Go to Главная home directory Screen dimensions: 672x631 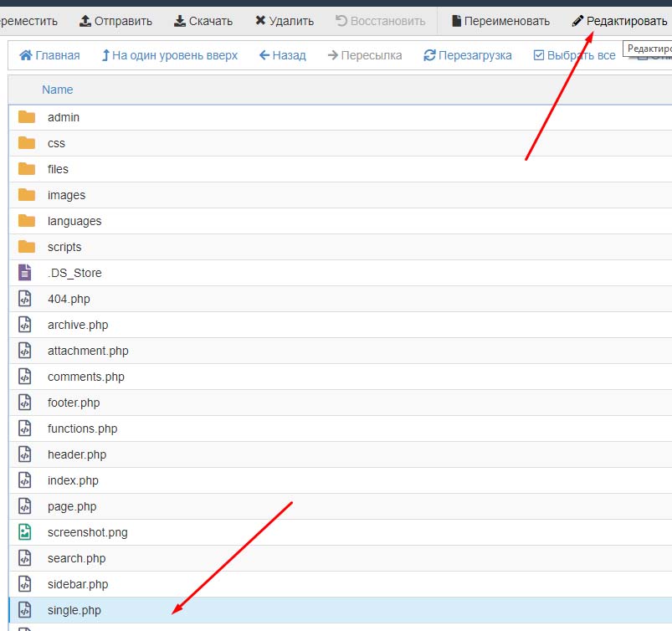pos(49,55)
